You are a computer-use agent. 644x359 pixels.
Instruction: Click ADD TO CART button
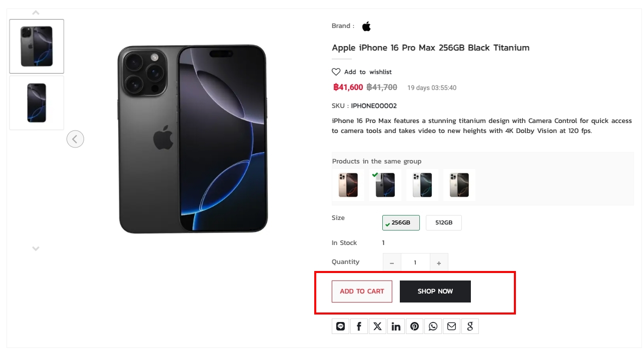[x=362, y=291]
